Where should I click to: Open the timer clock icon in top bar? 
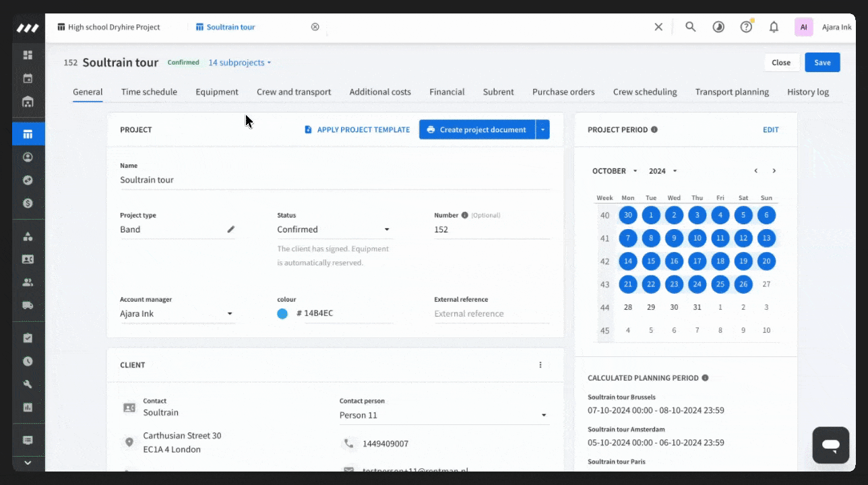(x=718, y=27)
